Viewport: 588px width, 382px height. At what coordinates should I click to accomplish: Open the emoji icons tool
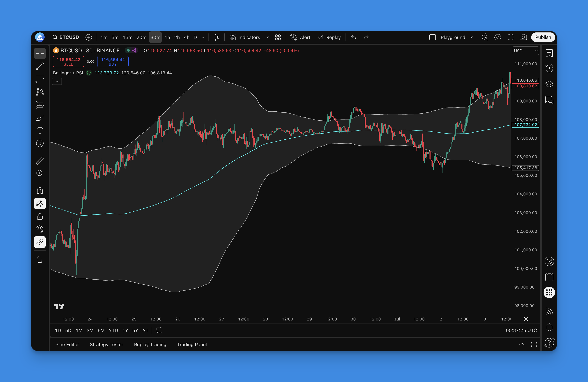pos(40,143)
